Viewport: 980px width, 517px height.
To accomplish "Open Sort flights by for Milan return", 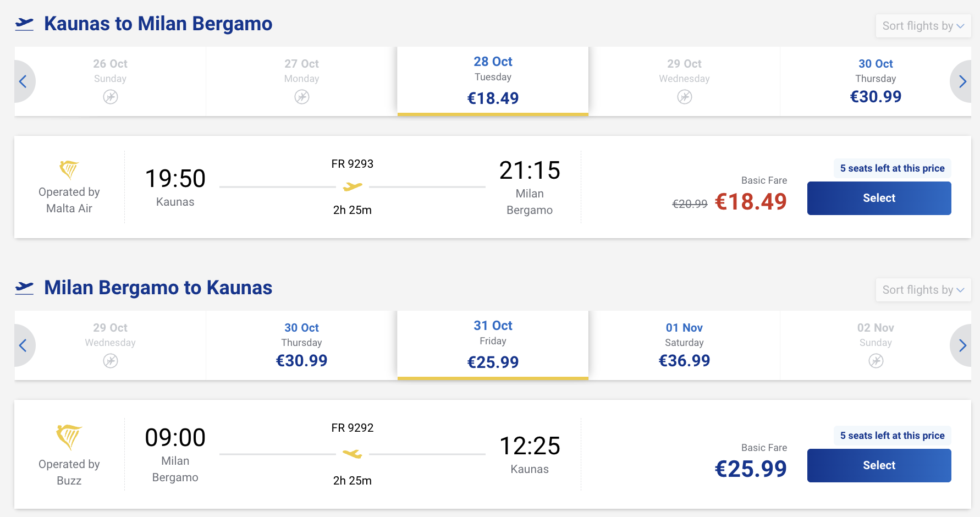I will point(923,290).
